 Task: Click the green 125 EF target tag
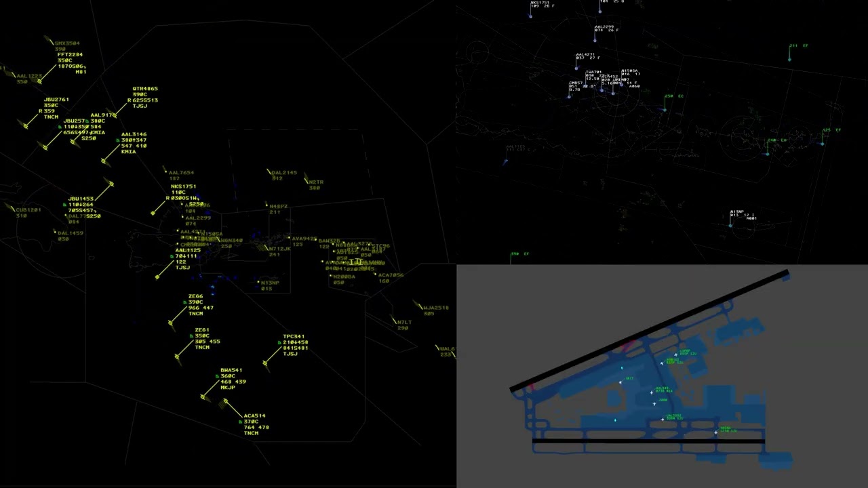click(832, 130)
